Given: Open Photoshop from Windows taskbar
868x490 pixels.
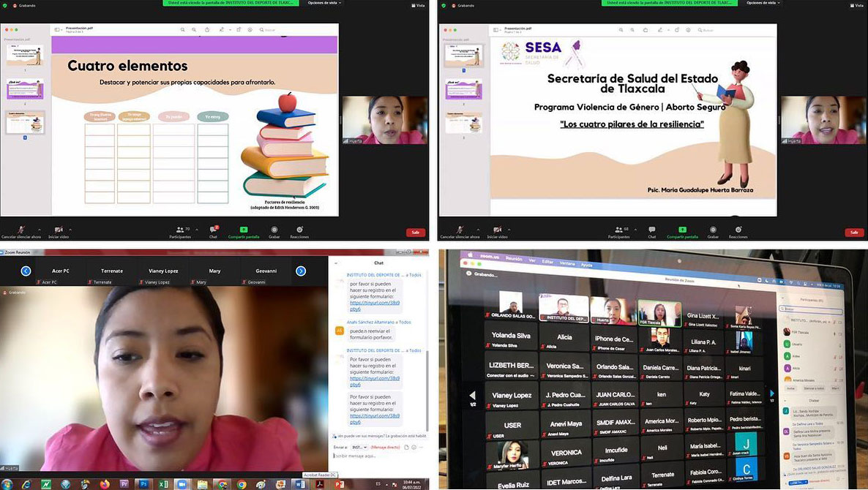Looking at the screenshot, I should click(x=143, y=484).
